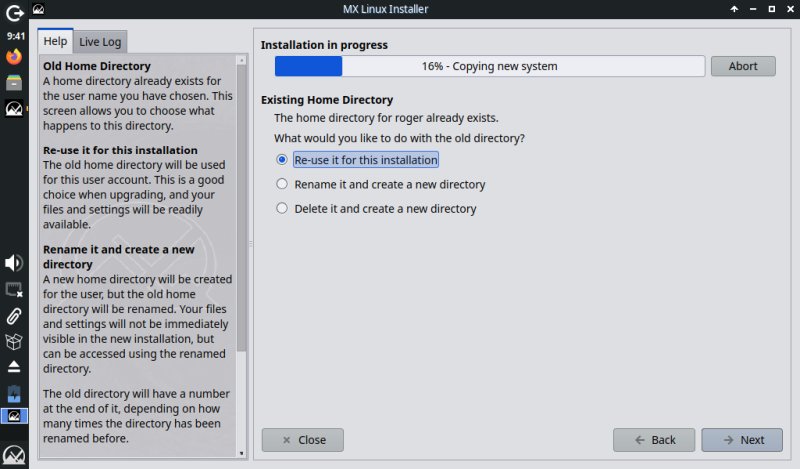
Task: Click the package updater box icon
Action: pyautogui.click(x=14, y=341)
